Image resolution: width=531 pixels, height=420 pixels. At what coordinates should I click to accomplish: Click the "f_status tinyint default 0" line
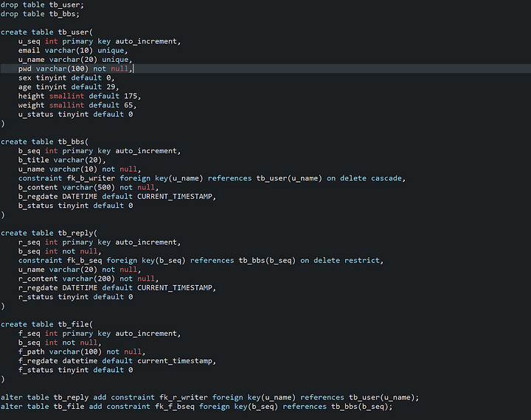(x=75, y=371)
